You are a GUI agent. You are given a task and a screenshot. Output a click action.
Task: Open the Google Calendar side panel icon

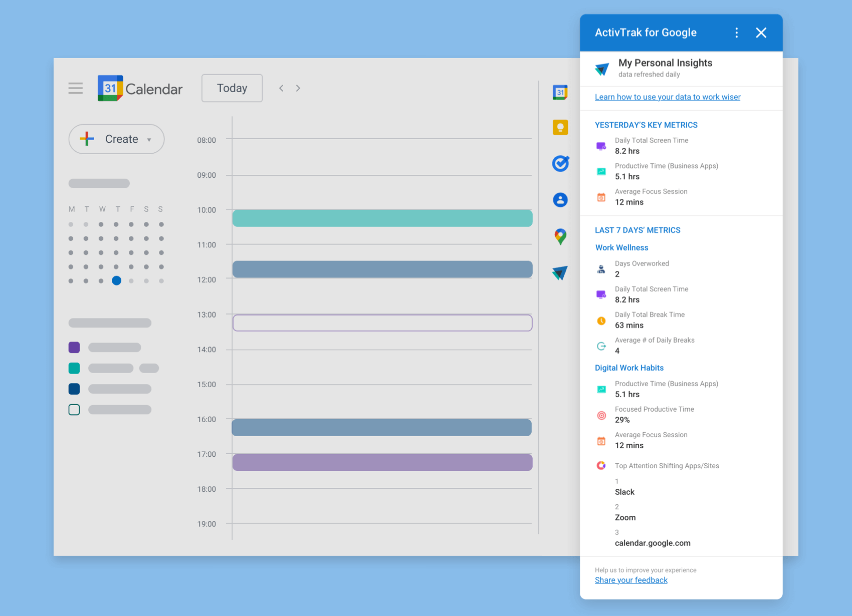[x=560, y=92]
